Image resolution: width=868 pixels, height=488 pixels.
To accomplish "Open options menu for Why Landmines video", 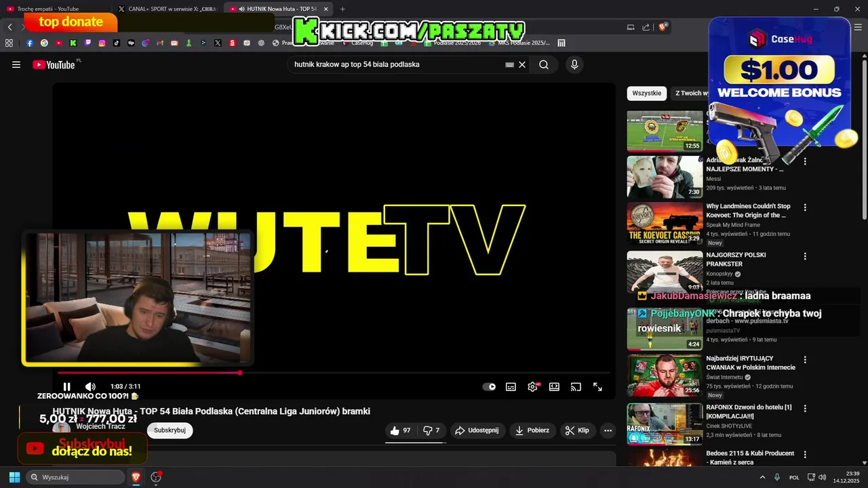I will click(805, 207).
